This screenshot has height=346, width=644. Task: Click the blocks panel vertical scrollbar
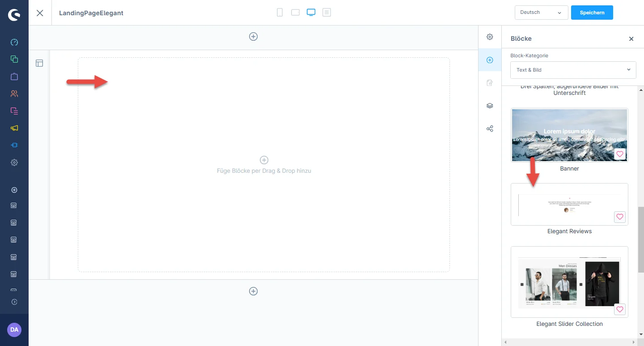click(x=640, y=239)
